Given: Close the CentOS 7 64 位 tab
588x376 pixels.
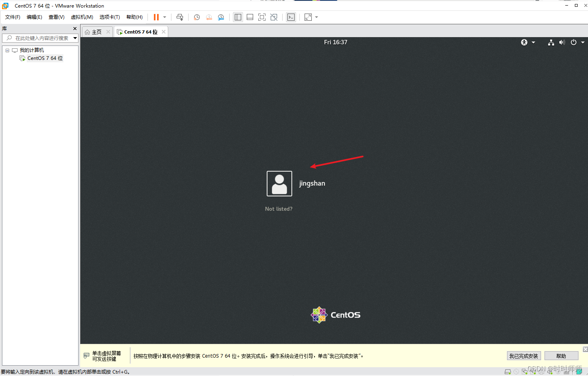Looking at the screenshot, I should click(x=163, y=32).
